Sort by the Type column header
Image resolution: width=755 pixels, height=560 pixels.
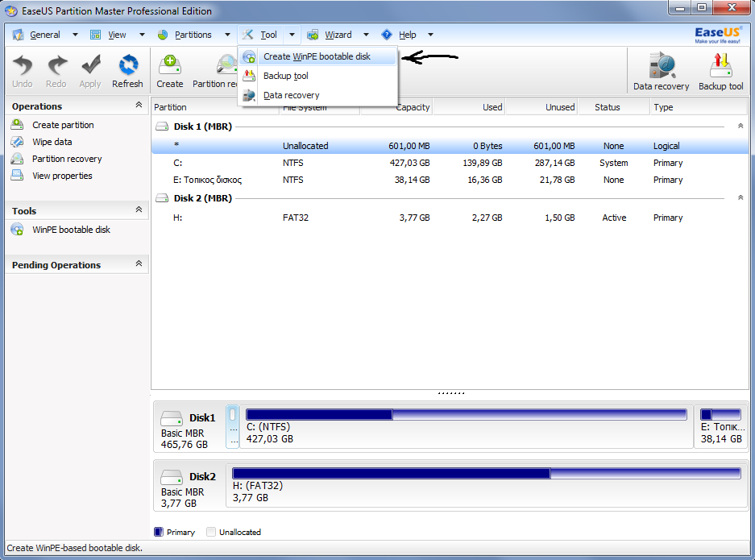click(698, 107)
